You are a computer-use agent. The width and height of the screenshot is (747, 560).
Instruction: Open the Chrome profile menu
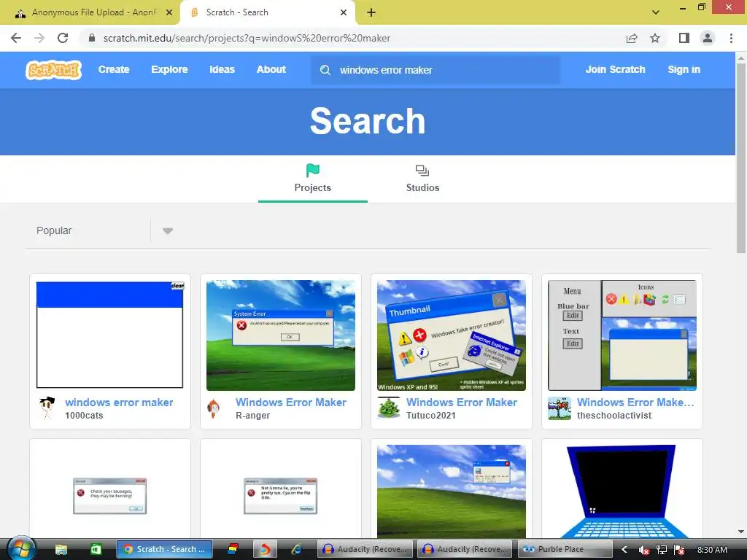click(708, 38)
